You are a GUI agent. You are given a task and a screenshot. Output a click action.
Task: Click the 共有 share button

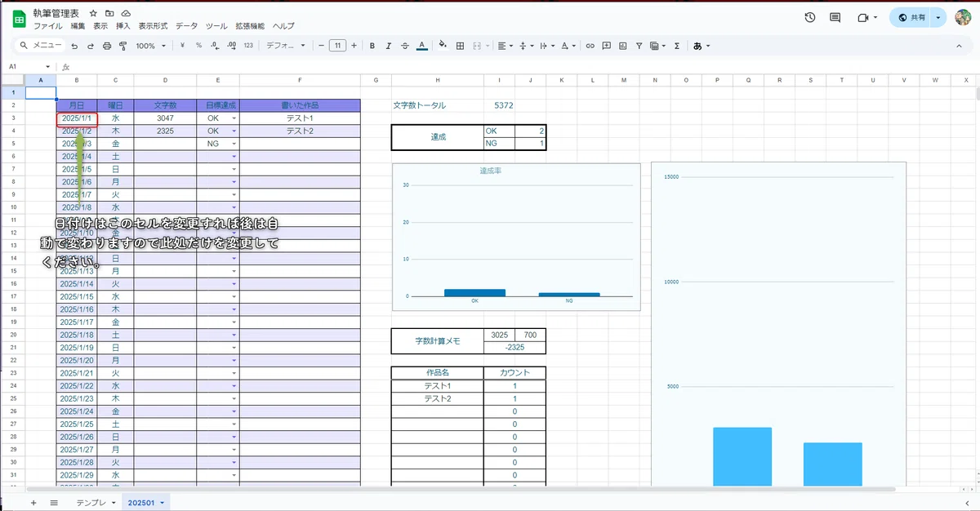point(911,17)
